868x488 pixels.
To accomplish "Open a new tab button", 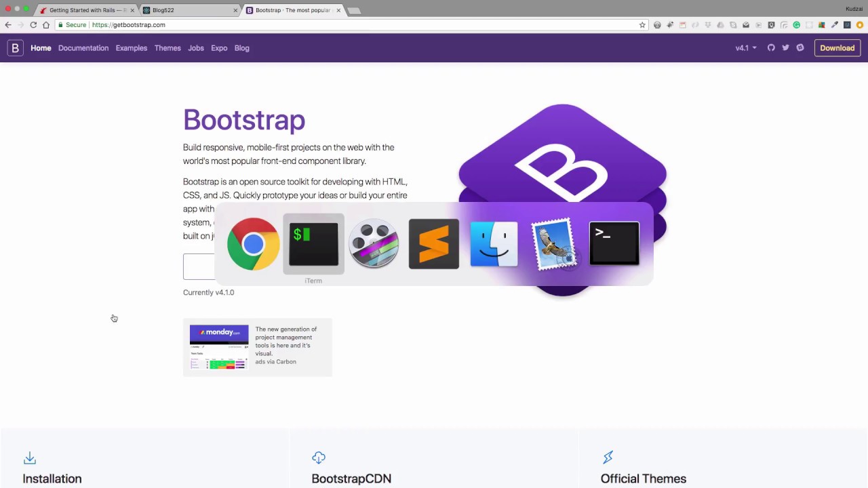I will click(354, 10).
